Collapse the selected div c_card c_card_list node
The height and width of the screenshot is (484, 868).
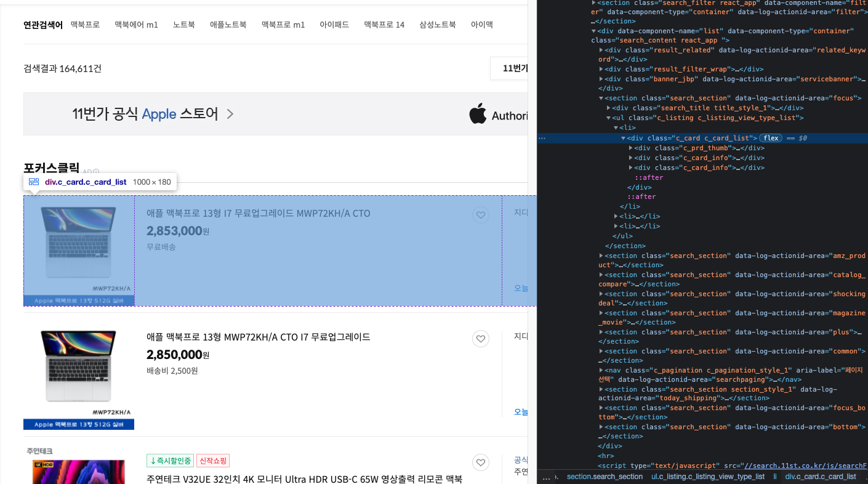click(623, 139)
